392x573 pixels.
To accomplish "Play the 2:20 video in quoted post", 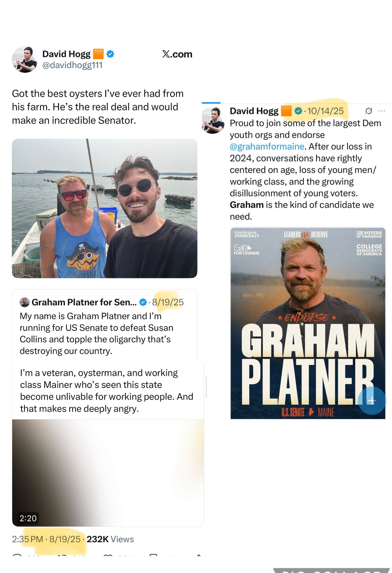I will pos(108,473).
